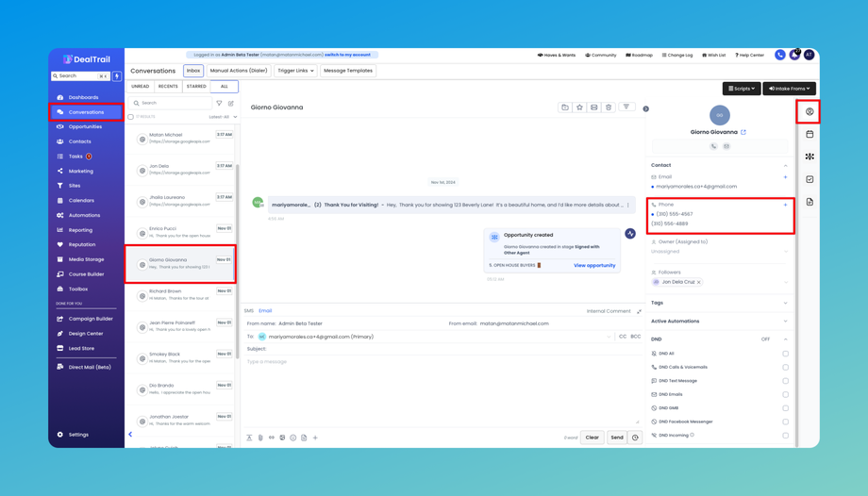Click the Send button

point(617,438)
